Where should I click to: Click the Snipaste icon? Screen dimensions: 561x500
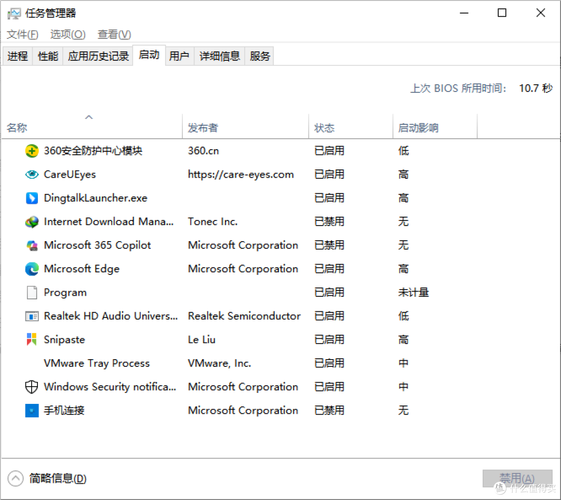31,339
